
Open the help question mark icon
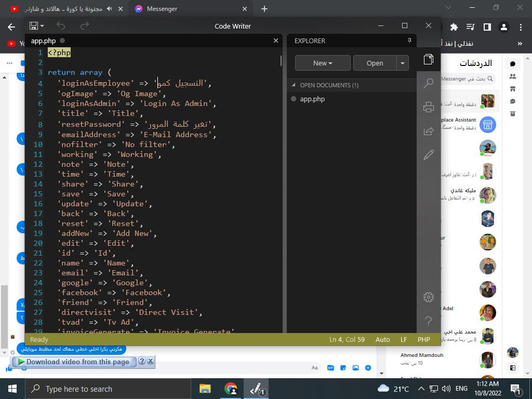[x=429, y=321]
